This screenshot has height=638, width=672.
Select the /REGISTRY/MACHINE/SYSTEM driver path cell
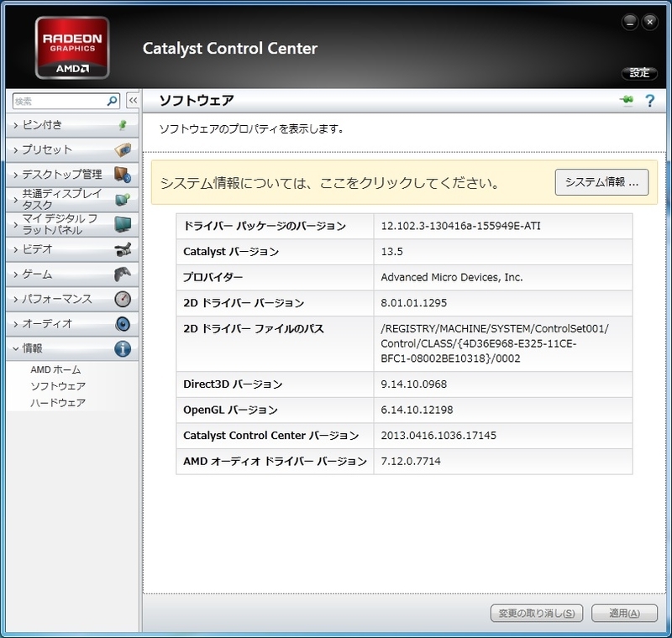coord(502,344)
